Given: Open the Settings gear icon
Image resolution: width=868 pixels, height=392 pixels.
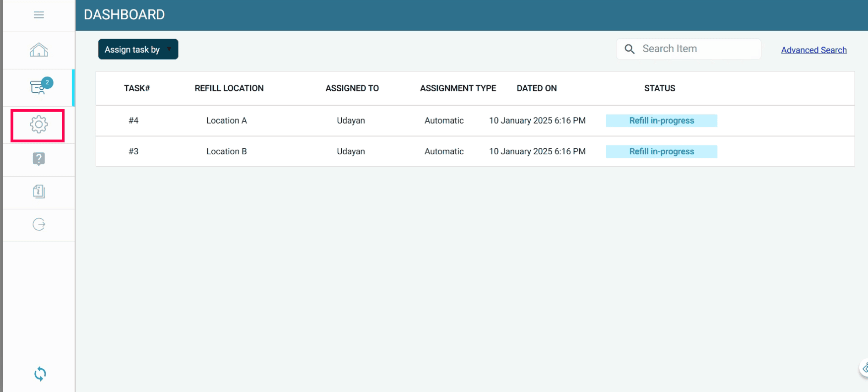Looking at the screenshot, I should coord(38,125).
